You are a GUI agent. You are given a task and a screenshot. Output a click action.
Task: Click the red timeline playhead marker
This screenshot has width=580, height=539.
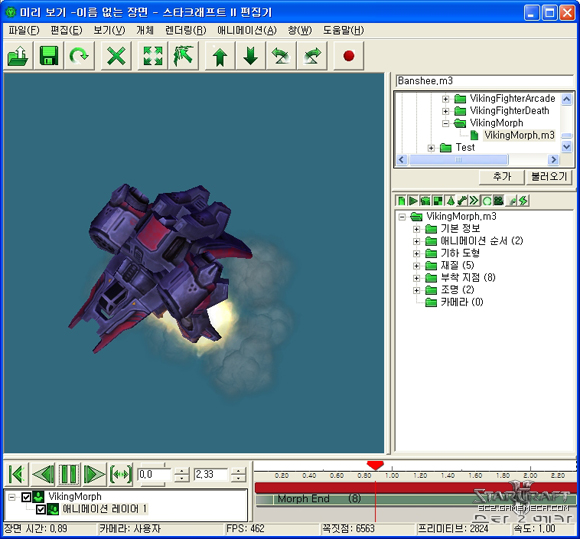[x=375, y=465]
